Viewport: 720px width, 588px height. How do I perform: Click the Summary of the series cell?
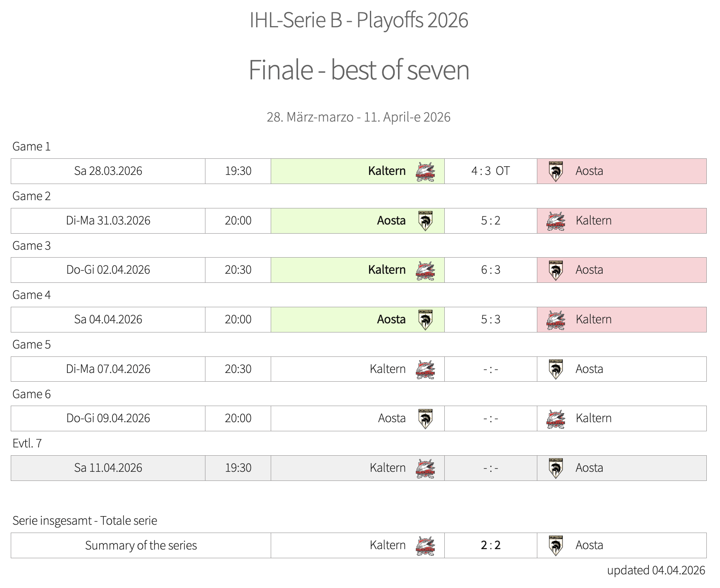click(x=141, y=545)
